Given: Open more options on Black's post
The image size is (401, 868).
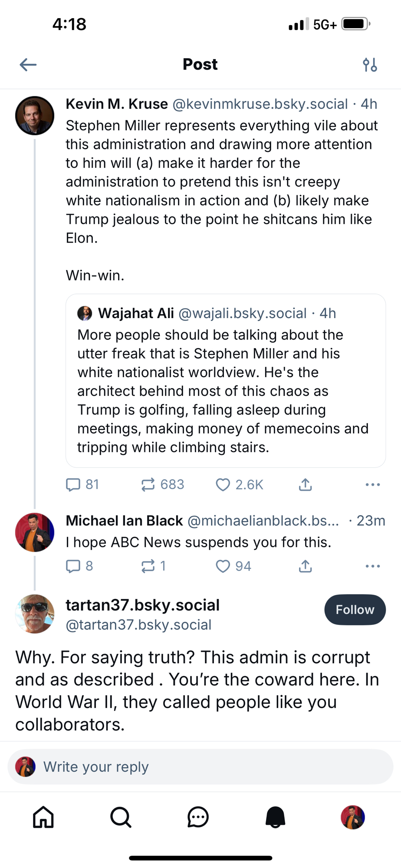Looking at the screenshot, I should tap(372, 566).
